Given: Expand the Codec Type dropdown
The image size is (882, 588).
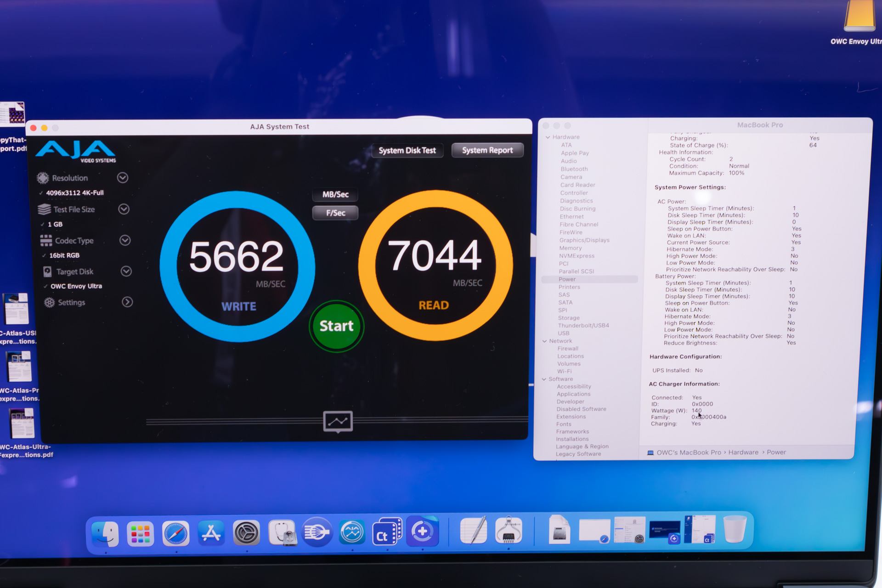Looking at the screenshot, I should [125, 240].
